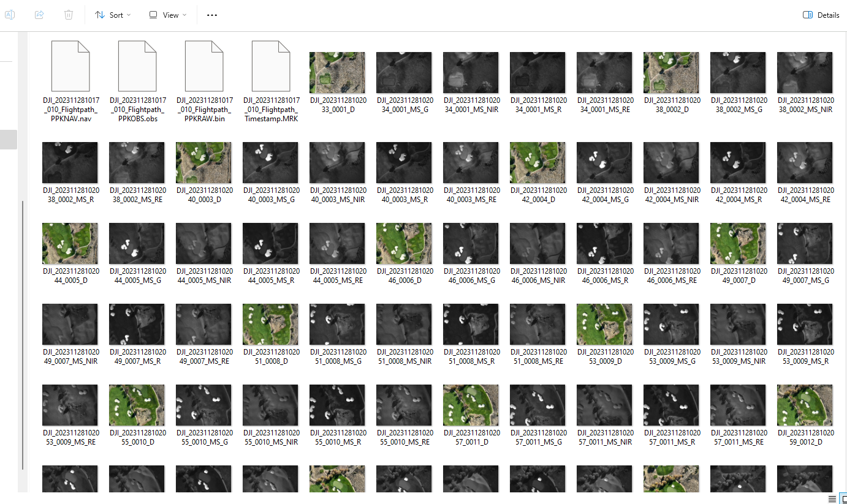Select thumbnail 46_0006_MS_R
This screenshot has height=504, width=847.
pyautogui.click(x=604, y=244)
